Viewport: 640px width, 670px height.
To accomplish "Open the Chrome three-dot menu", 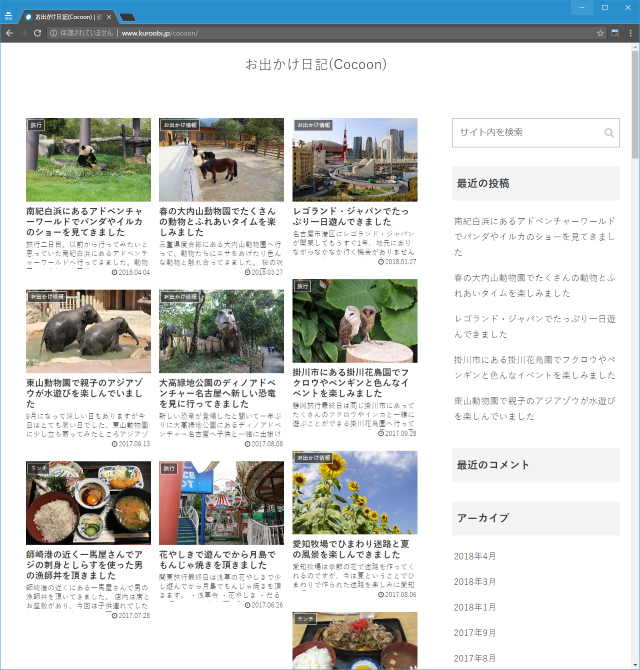I will click(x=631, y=33).
